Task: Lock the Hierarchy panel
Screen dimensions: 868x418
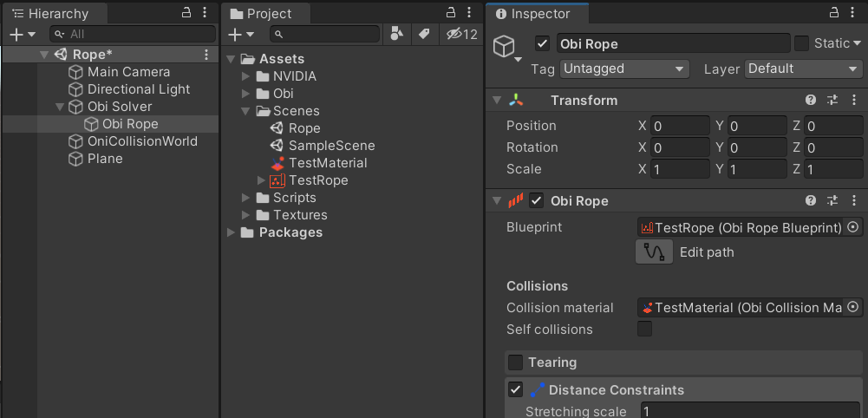Action: pyautogui.click(x=186, y=12)
